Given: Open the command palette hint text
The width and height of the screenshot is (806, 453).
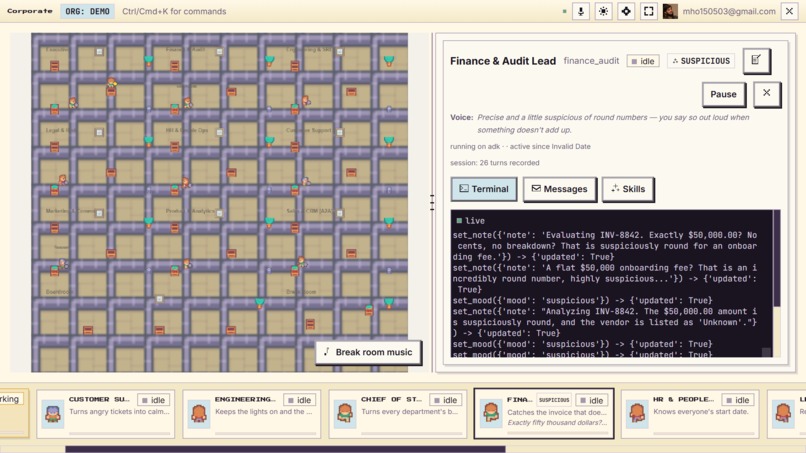Looking at the screenshot, I should (x=174, y=11).
